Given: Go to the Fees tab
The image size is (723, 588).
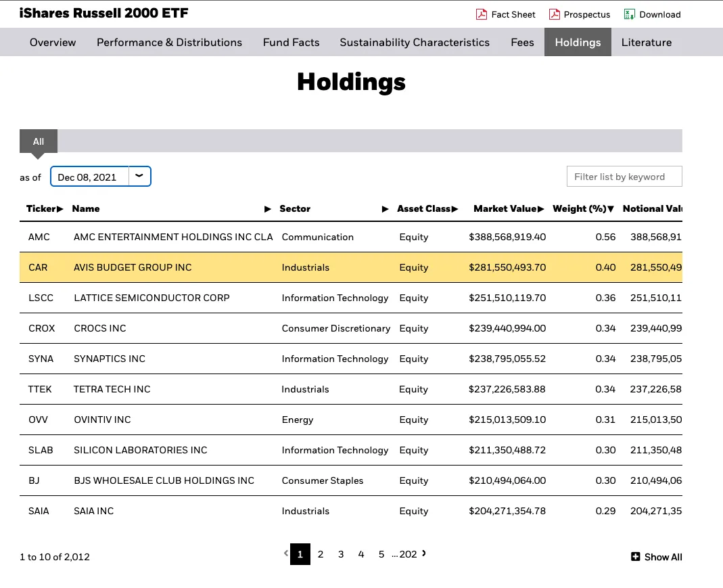Looking at the screenshot, I should 522,43.
